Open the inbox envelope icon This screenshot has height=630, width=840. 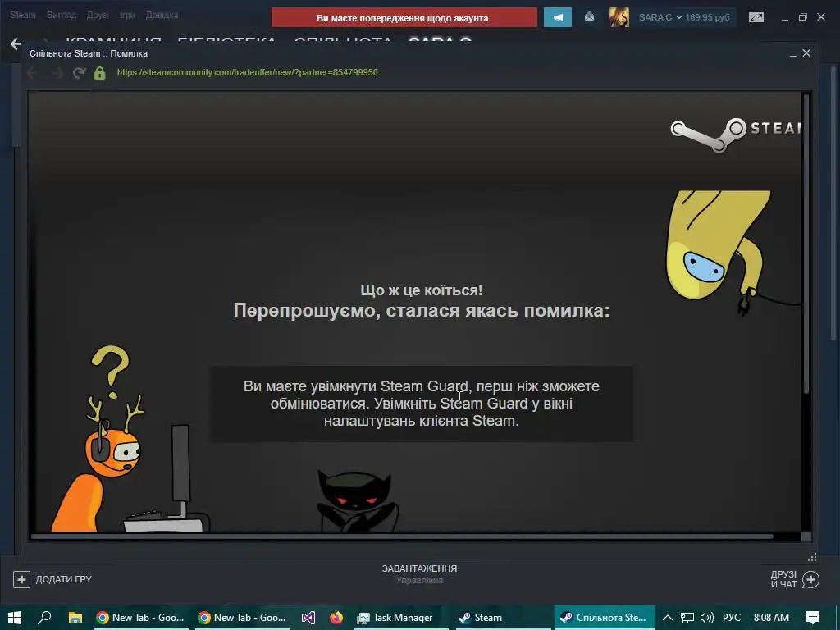point(589,17)
